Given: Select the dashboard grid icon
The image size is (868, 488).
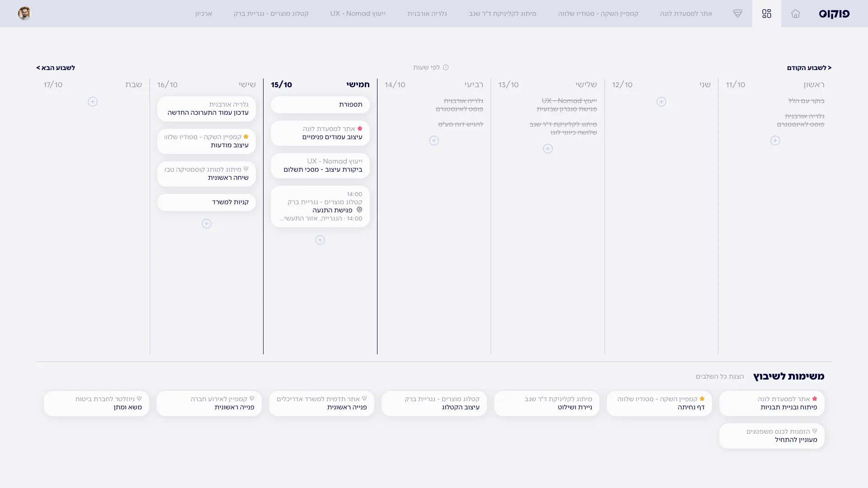Looking at the screenshot, I should [766, 14].
